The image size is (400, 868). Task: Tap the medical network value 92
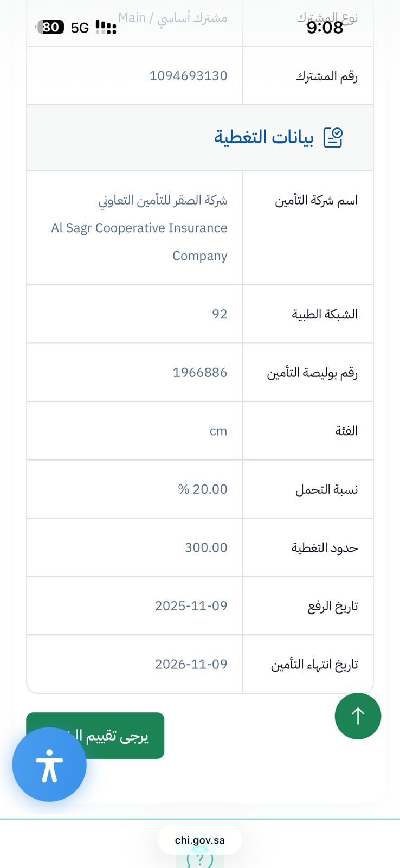(220, 314)
